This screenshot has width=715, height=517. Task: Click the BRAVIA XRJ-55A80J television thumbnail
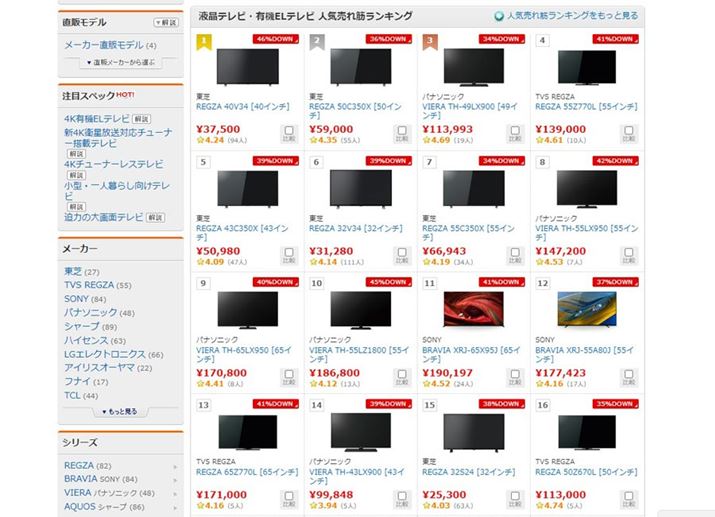tap(587, 310)
